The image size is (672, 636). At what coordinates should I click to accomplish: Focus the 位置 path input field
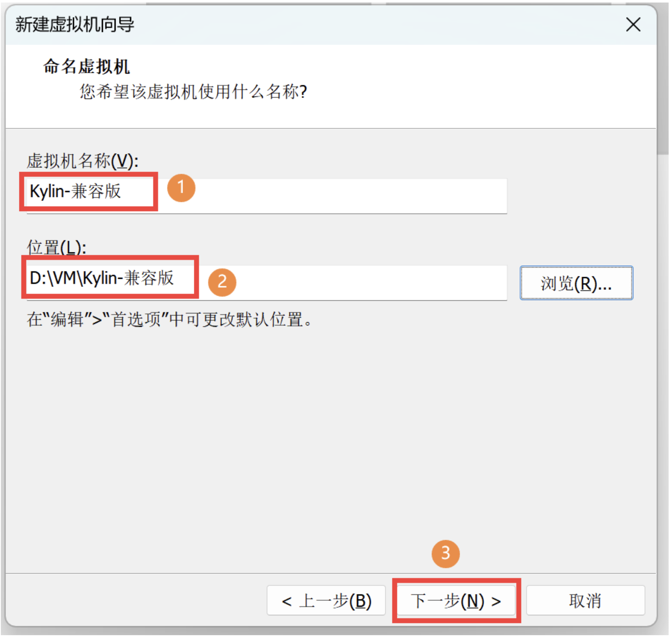pos(267,283)
